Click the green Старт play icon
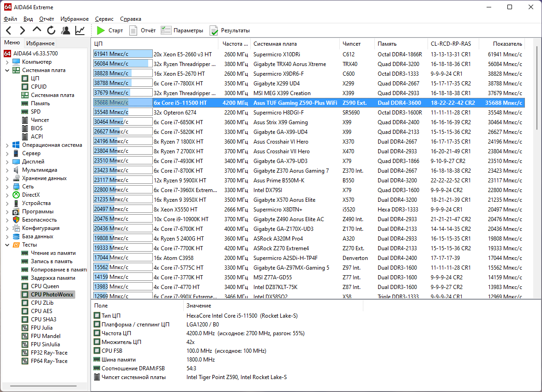This screenshot has width=542, height=392. [x=101, y=30]
